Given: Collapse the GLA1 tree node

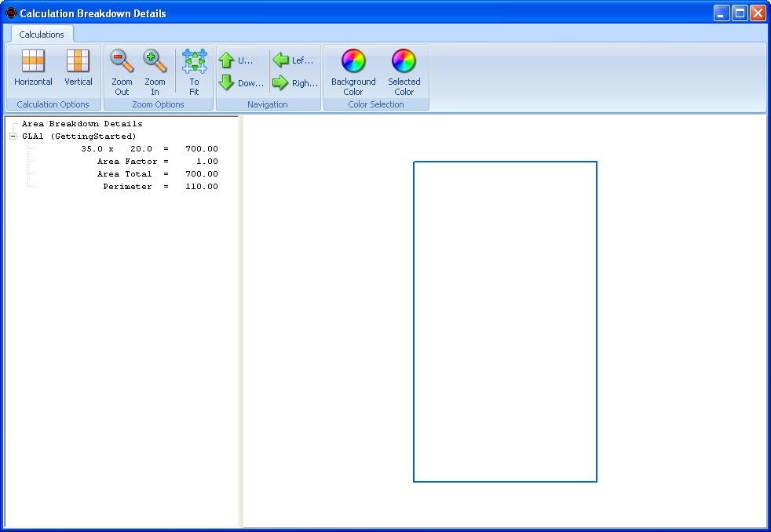Looking at the screenshot, I should [x=13, y=137].
